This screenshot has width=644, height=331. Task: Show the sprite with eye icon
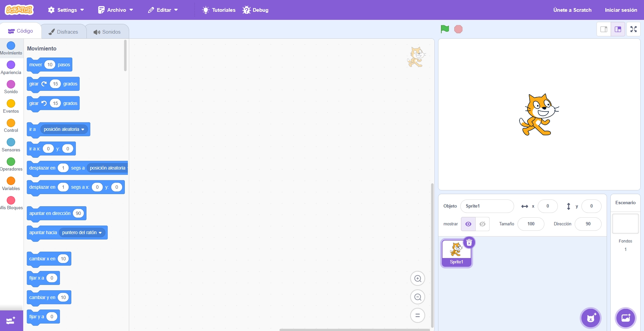pos(468,224)
